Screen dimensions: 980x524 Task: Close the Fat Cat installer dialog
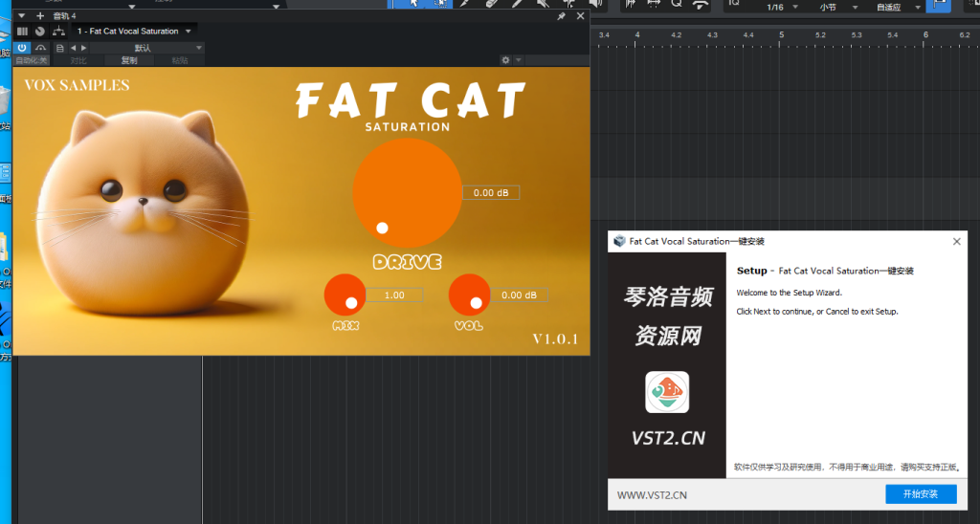pyautogui.click(x=956, y=242)
